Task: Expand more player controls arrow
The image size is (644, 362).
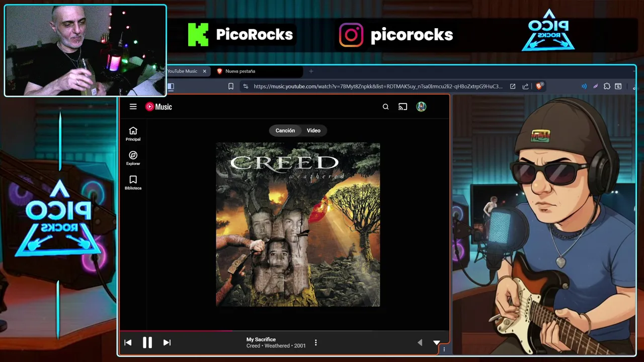Action: pyautogui.click(x=420, y=342)
